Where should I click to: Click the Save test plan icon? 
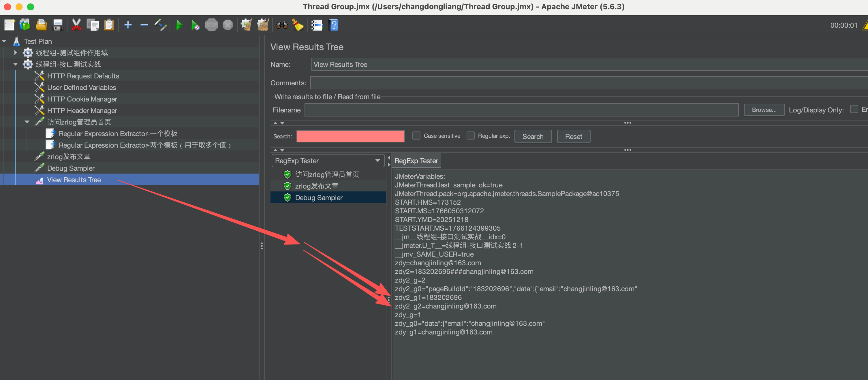(x=58, y=25)
